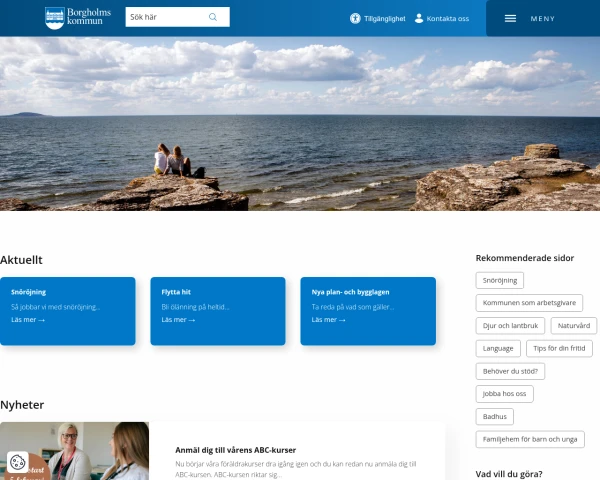The height and width of the screenshot is (480, 600).
Task: Select Jobba hos oss tag
Action: point(505,394)
